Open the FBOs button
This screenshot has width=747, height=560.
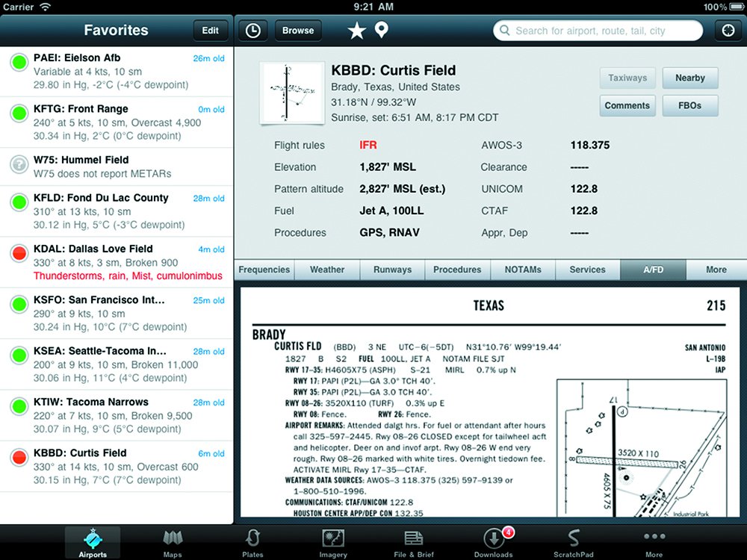tap(689, 105)
